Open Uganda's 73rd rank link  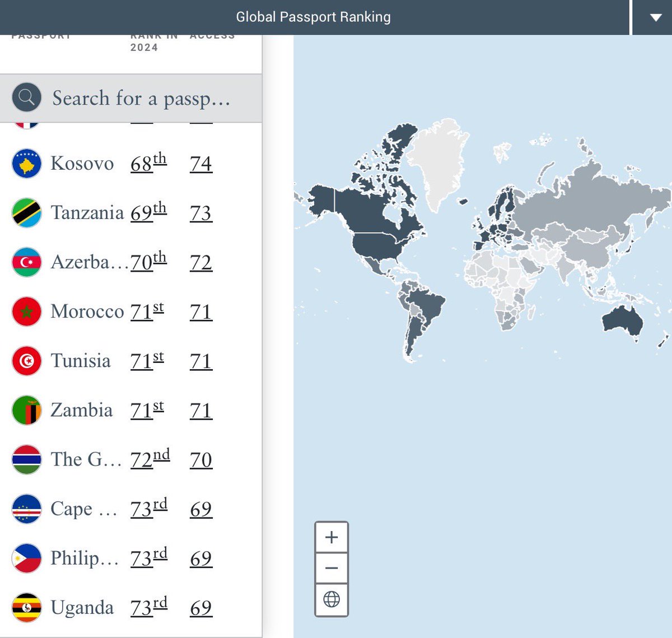pyautogui.click(x=149, y=607)
